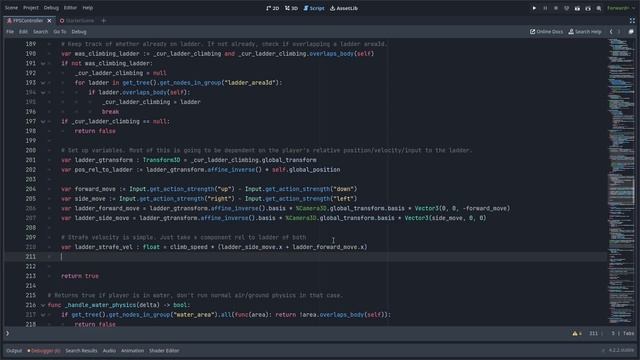Collapse the fold at line 191

tap(43, 64)
